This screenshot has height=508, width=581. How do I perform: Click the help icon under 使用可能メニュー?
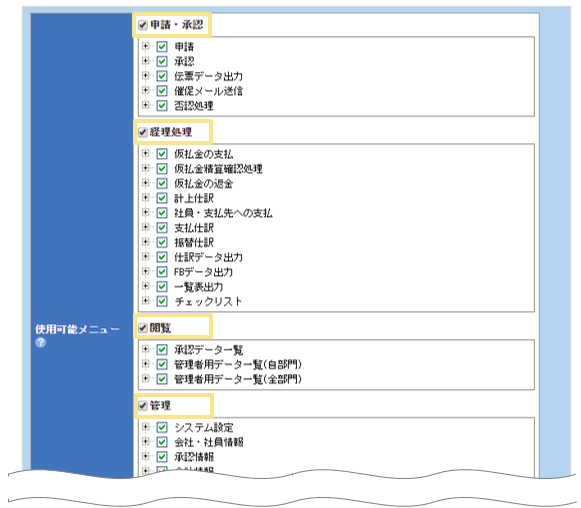point(41,342)
